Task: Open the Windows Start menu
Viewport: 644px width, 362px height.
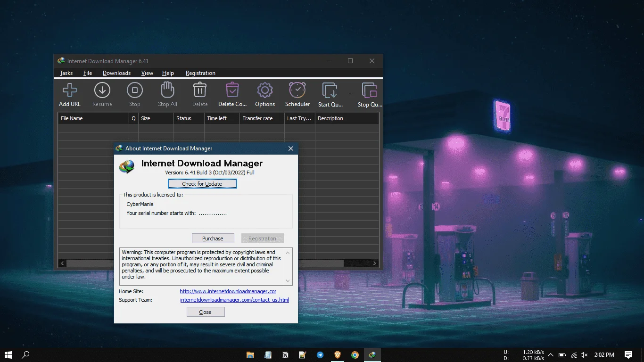Action: coord(8,355)
